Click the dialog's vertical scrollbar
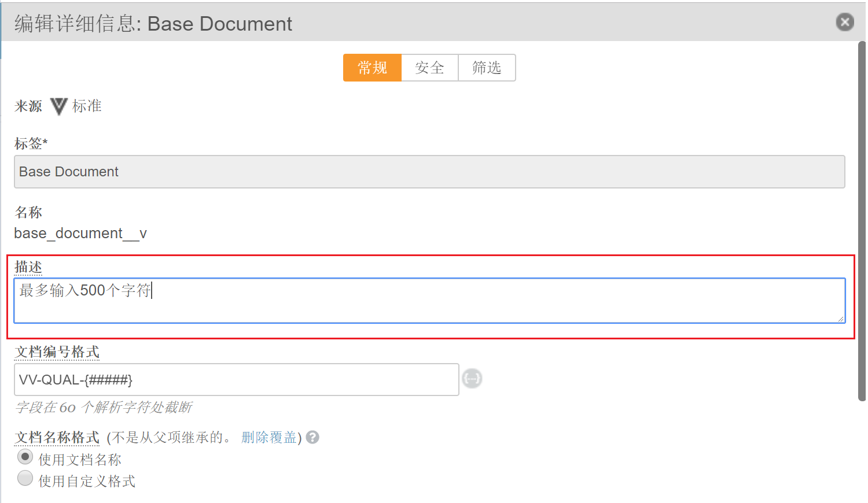This screenshot has width=868, height=503. tap(861, 220)
